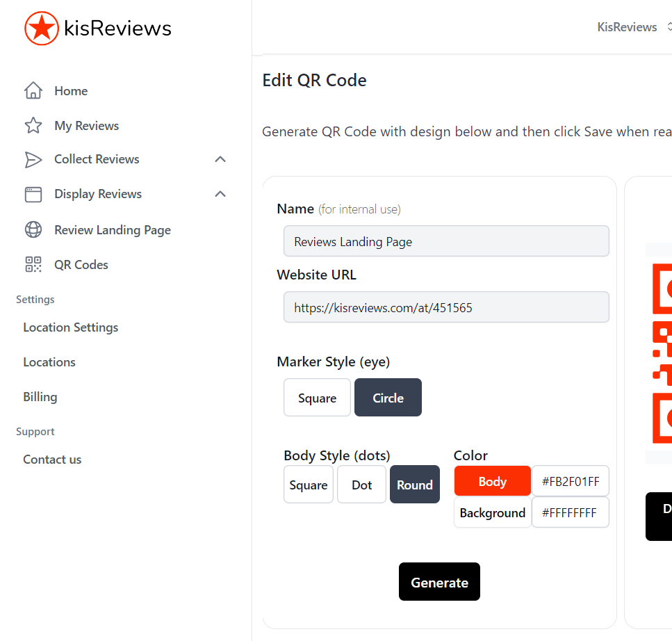The width and height of the screenshot is (672, 641).
Task: Click the Review Landing Page globe icon
Action: point(33,229)
